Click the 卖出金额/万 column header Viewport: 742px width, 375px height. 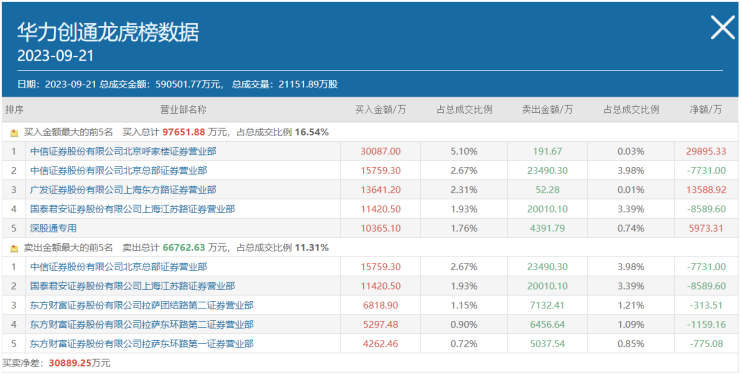click(547, 110)
